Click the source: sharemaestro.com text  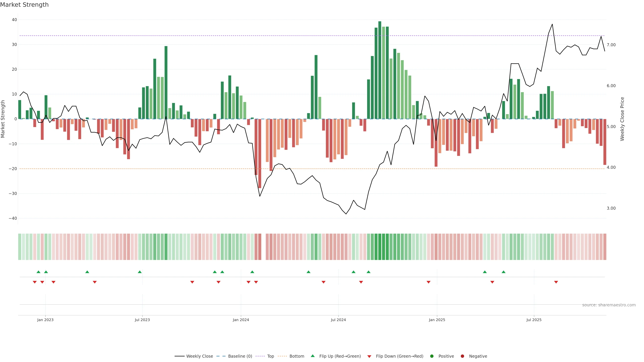pyautogui.click(x=609, y=305)
